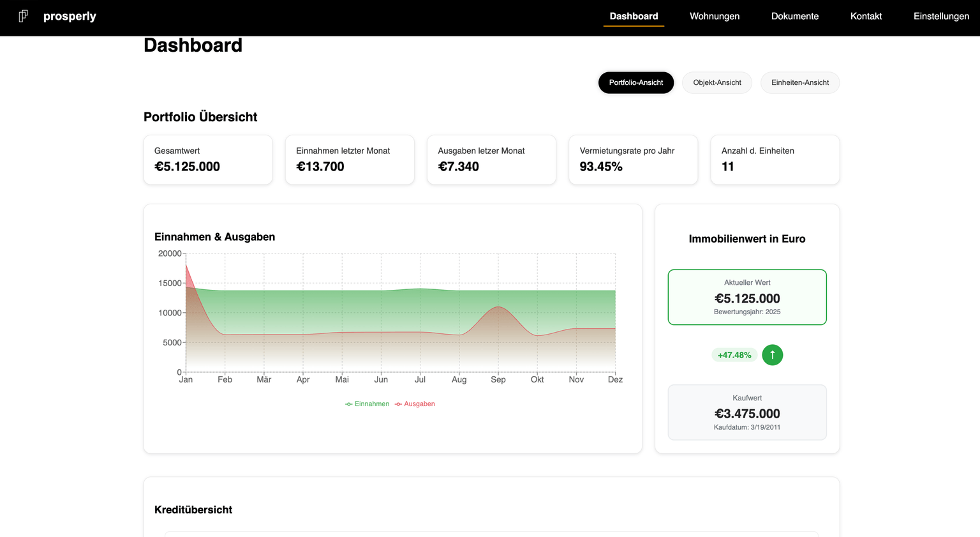Switch to Objekt-Ansicht view

pos(717,82)
